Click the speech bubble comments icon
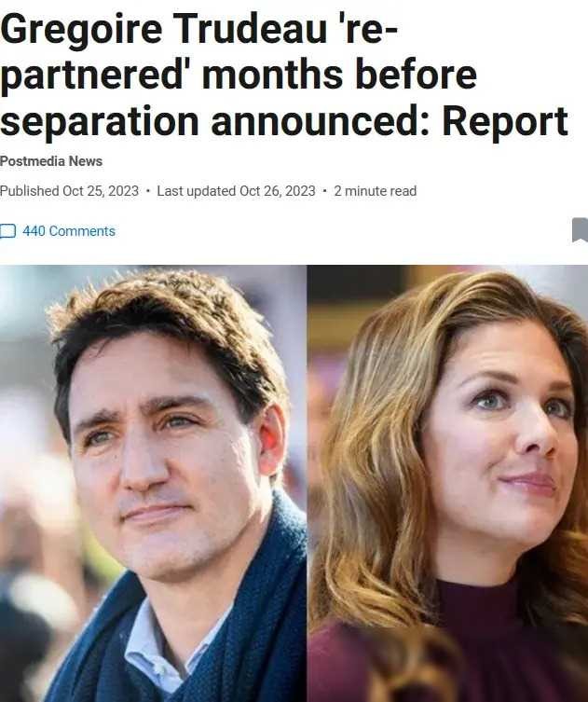This screenshot has width=588, height=702. click(7, 231)
